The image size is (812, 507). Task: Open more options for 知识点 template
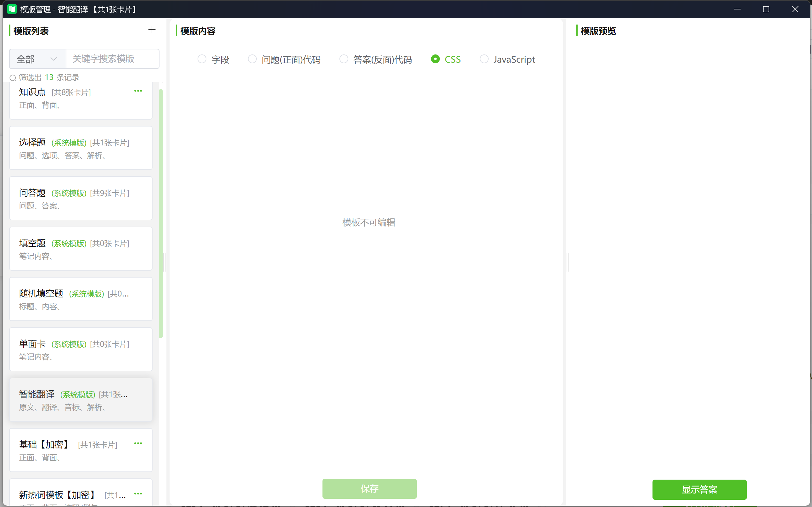(138, 91)
